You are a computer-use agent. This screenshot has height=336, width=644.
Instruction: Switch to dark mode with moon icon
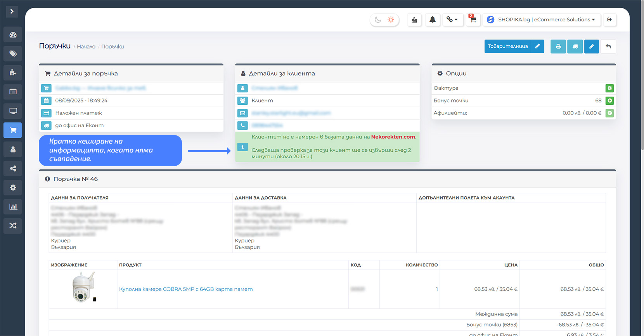click(x=377, y=20)
